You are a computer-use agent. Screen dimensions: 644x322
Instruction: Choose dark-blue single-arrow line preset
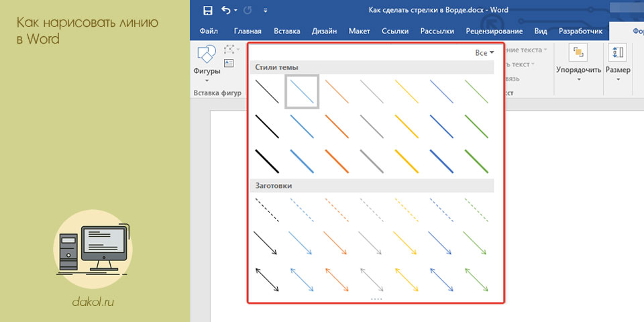tap(440, 243)
